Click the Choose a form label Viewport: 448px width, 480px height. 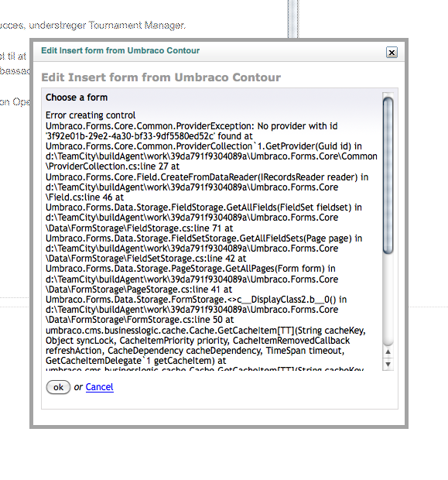click(x=77, y=98)
